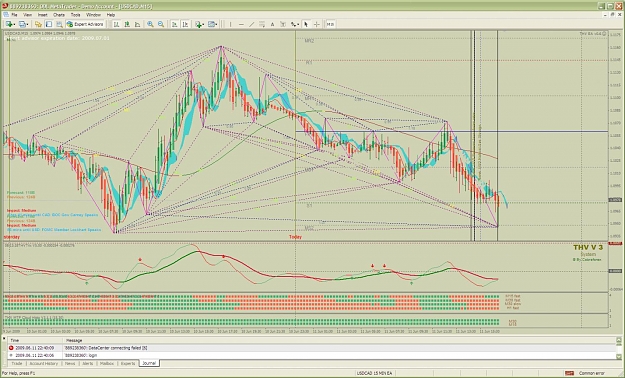
Task: Switch to the Trade terminal tab
Action: click(17, 364)
